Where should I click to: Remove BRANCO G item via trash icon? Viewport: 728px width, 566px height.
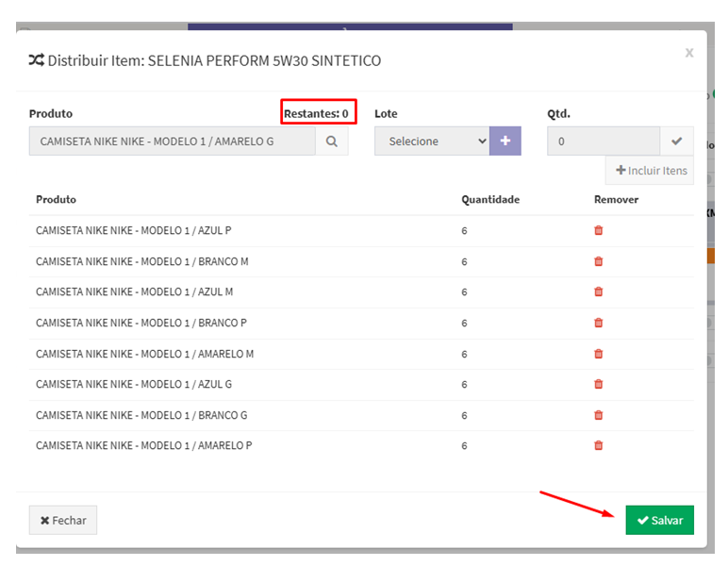click(598, 415)
